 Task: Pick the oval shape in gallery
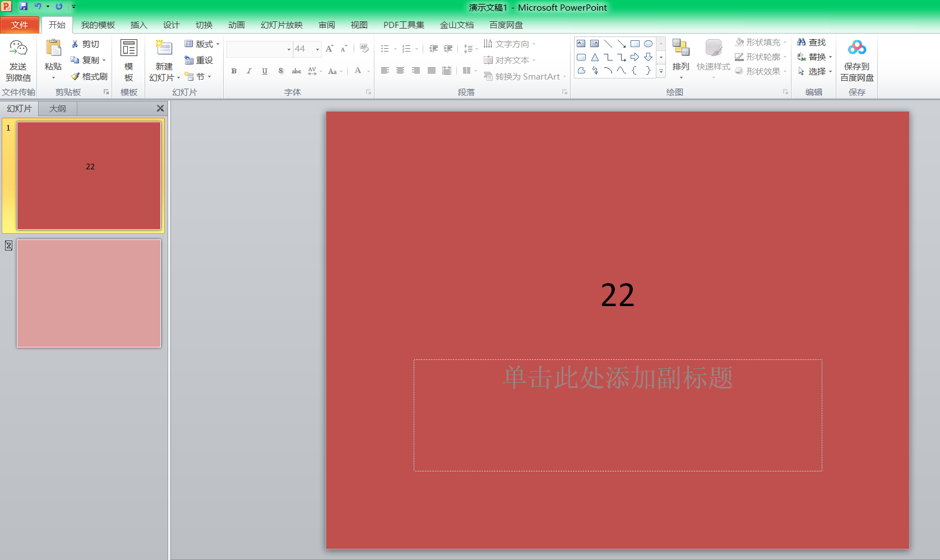(649, 44)
